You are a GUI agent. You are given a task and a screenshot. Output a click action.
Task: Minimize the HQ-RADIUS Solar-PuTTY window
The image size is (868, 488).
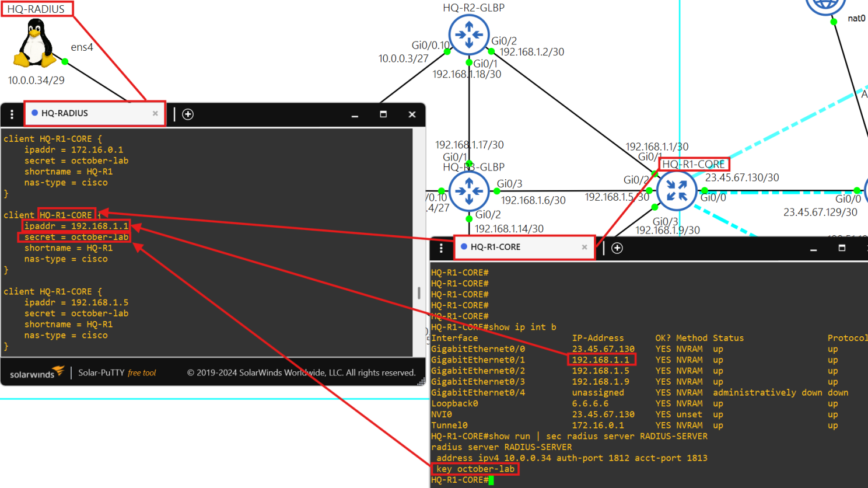(x=355, y=115)
